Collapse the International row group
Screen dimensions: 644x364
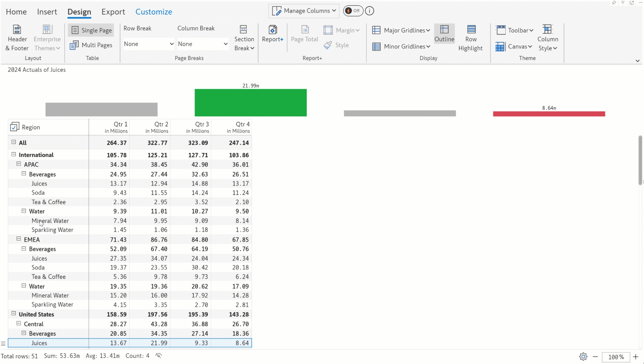pyautogui.click(x=14, y=154)
